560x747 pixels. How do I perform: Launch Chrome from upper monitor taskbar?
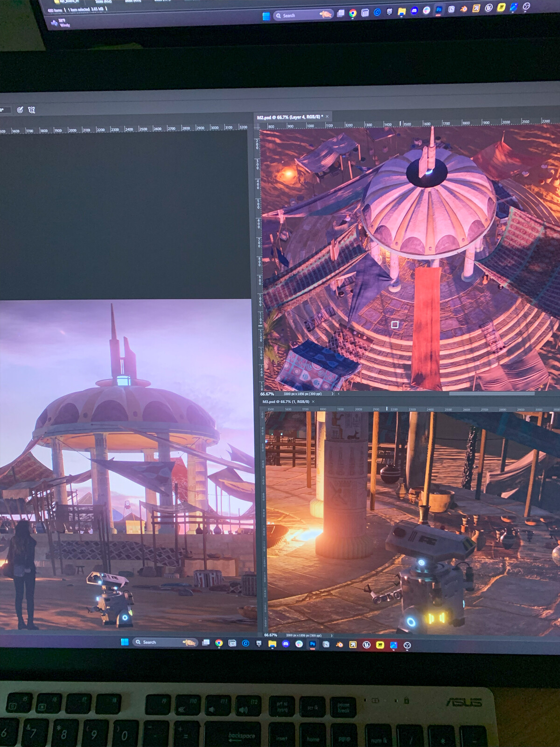(353, 13)
